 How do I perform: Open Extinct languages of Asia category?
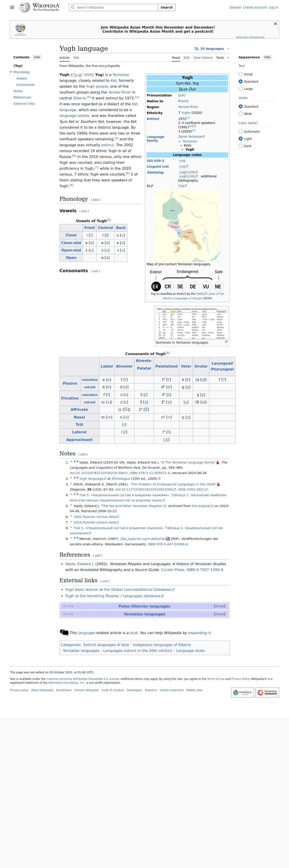click(x=106, y=645)
